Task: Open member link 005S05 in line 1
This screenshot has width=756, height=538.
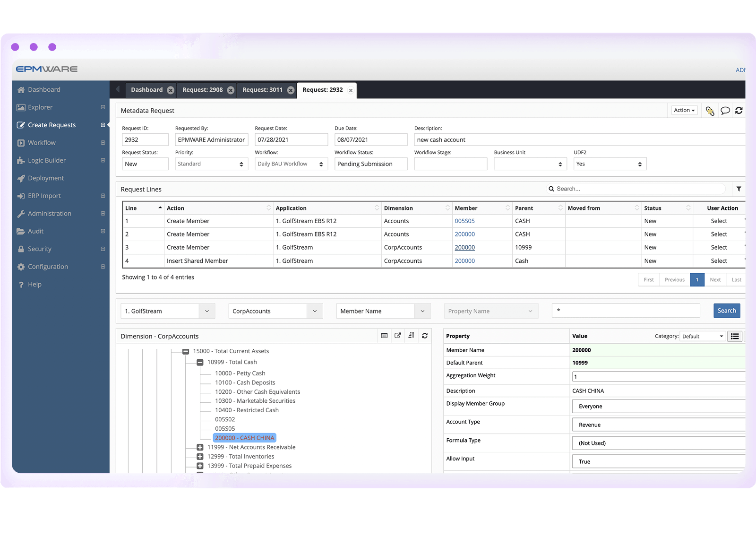Action: [464, 221]
